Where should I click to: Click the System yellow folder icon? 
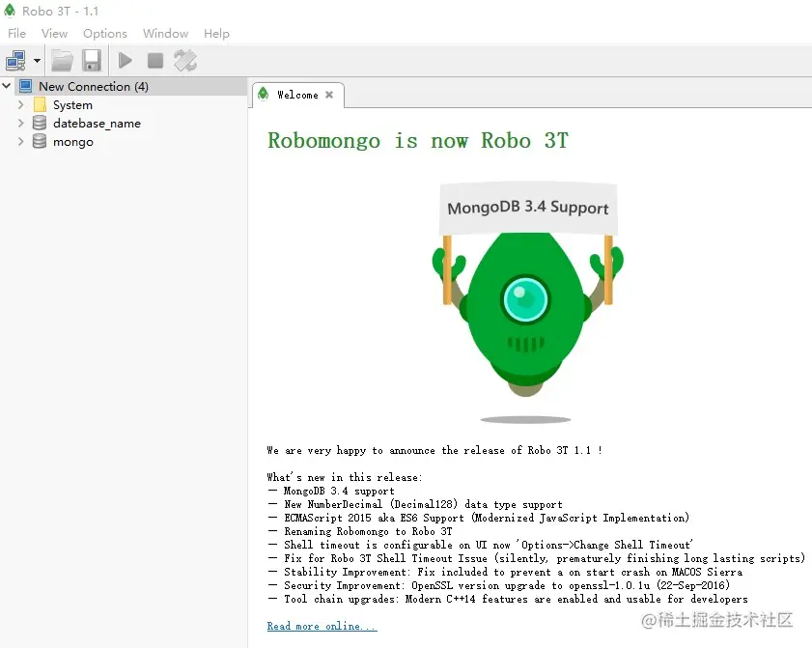(40, 104)
